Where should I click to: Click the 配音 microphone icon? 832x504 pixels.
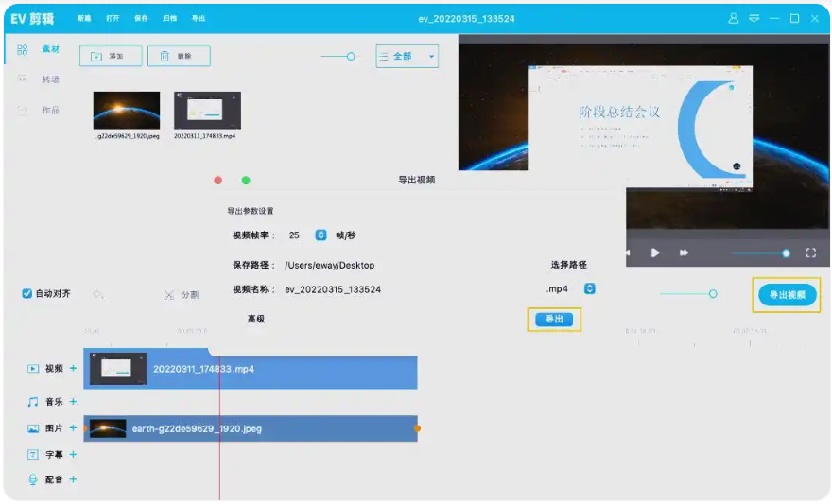coord(33,479)
